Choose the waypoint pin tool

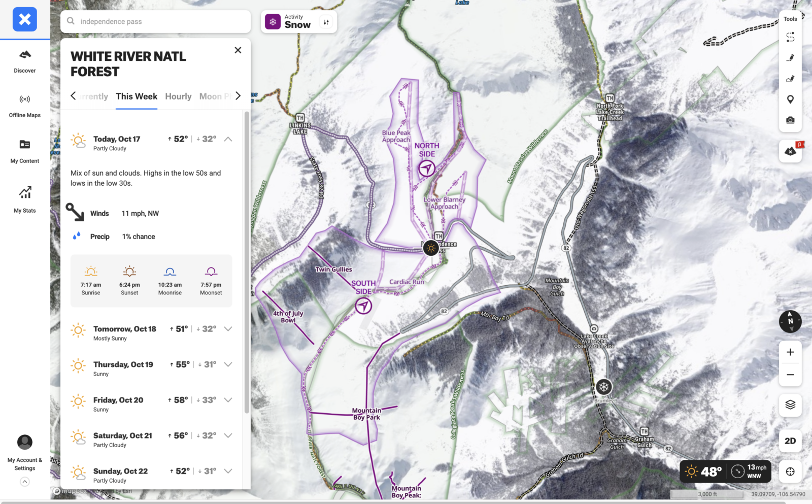click(790, 99)
